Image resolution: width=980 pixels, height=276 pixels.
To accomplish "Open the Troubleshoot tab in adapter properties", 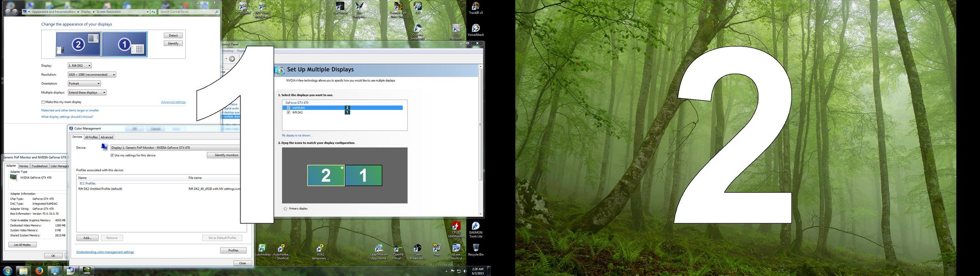I will pos(39,166).
